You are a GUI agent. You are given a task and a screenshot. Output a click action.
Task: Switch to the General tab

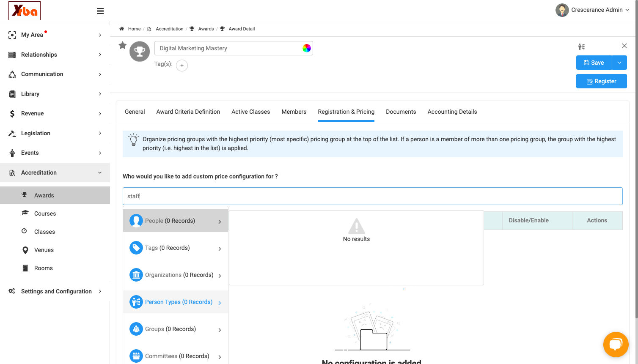pyautogui.click(x=135, y=112)
